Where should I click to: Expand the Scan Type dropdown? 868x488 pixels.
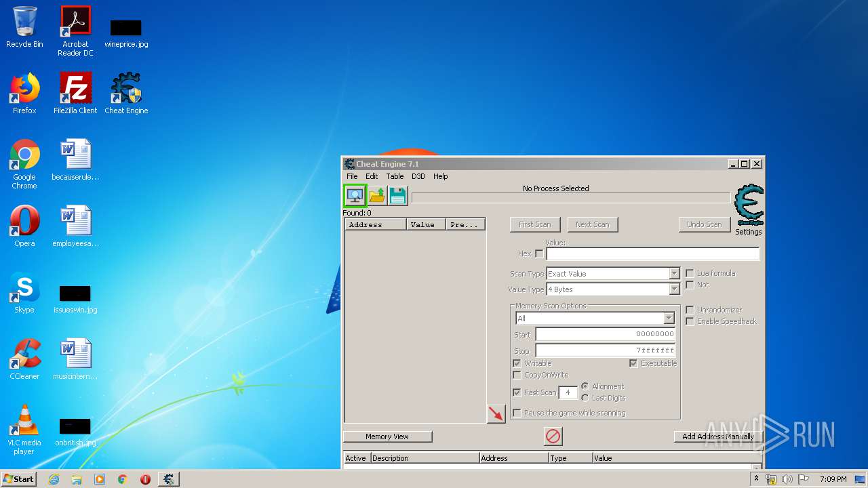(674, 274)
